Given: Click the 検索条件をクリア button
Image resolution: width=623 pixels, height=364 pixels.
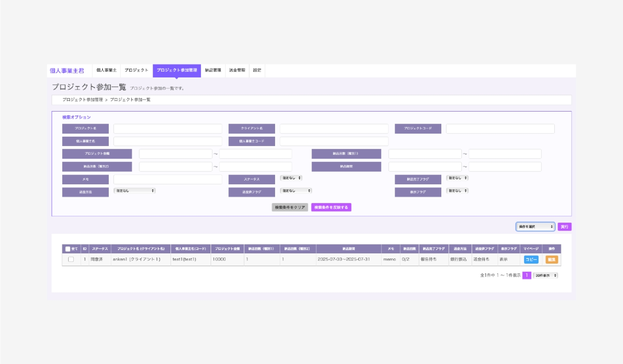Looking at the screenshot, I should point(290,207).
